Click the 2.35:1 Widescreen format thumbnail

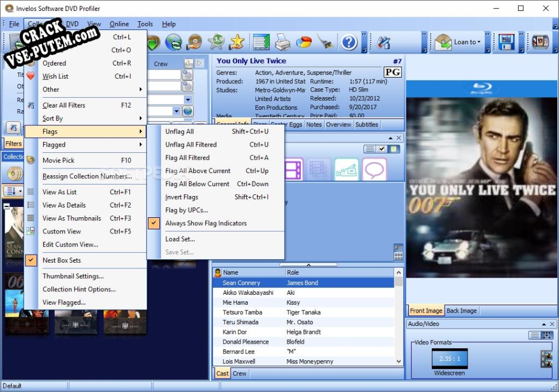pyautogui.click(x=450, y=359)
